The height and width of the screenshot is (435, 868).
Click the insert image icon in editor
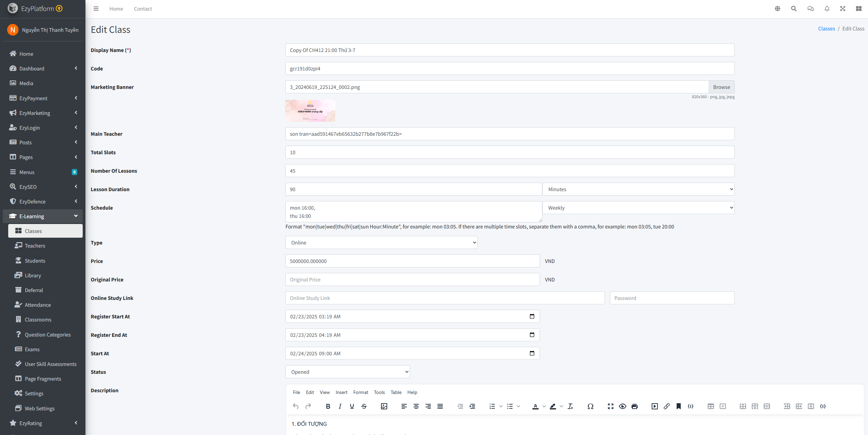pyautogui.click(x=384, y=406)
